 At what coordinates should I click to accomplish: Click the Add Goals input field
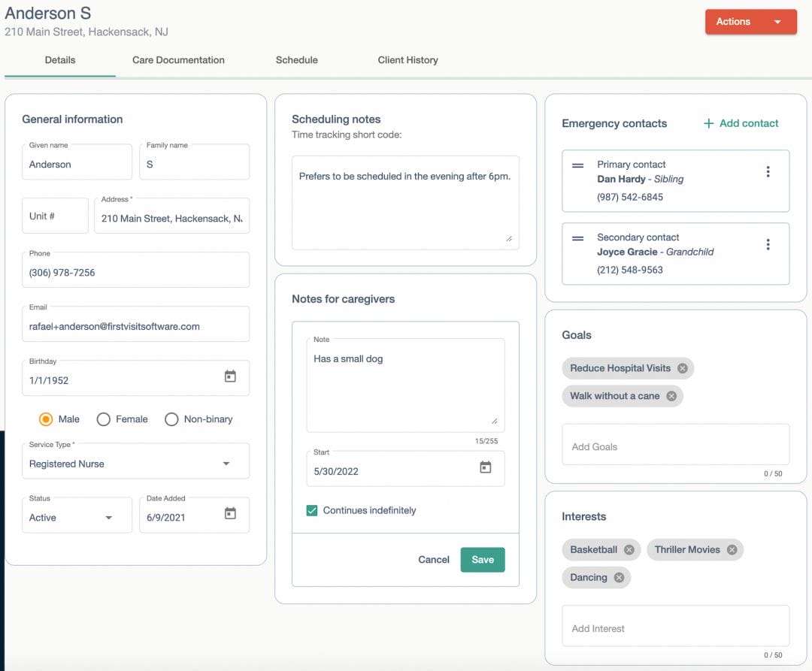click(x=674, y=445)
